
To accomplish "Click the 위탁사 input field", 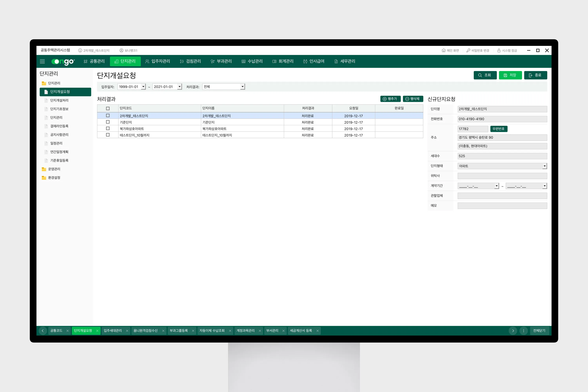I will tap(502, 176).
